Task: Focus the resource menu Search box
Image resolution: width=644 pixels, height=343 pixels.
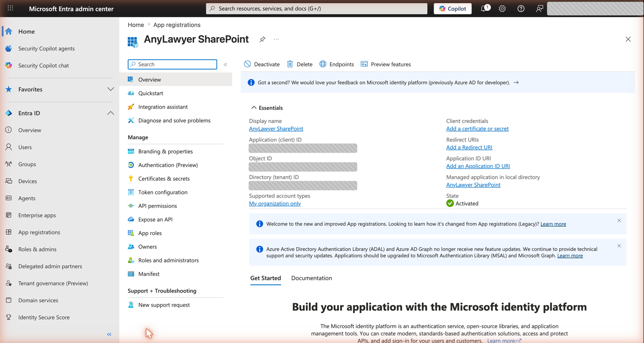Action: [x=172, y=64]
